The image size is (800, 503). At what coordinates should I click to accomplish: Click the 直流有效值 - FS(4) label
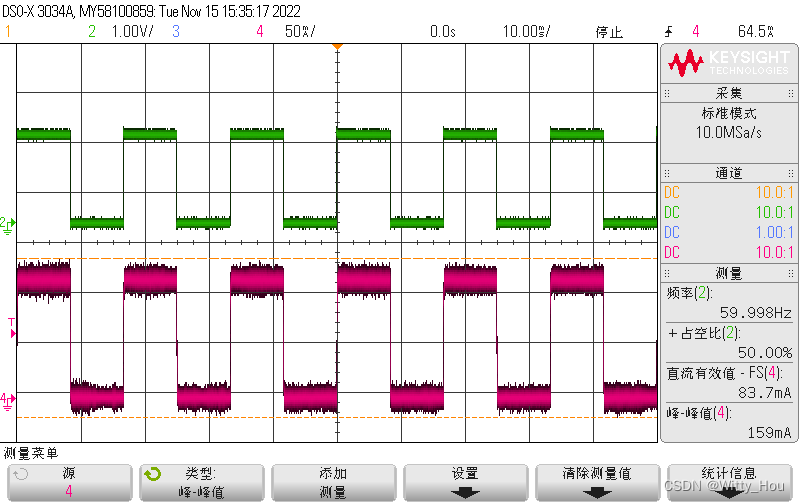pos(724,373)
